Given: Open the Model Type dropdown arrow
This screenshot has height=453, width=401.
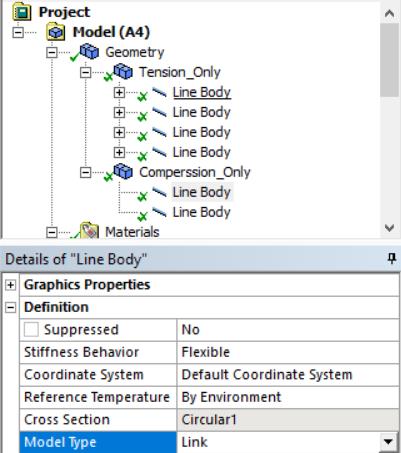Looking at the screenshot, I should pyautogui.click(x=388, y=442).
